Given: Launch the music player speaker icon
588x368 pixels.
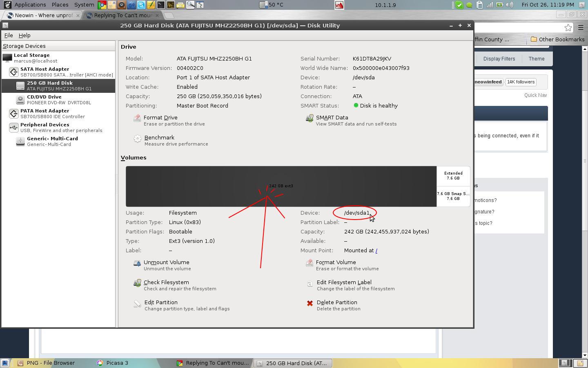Looking at the screenshot, I should (122, 5).
